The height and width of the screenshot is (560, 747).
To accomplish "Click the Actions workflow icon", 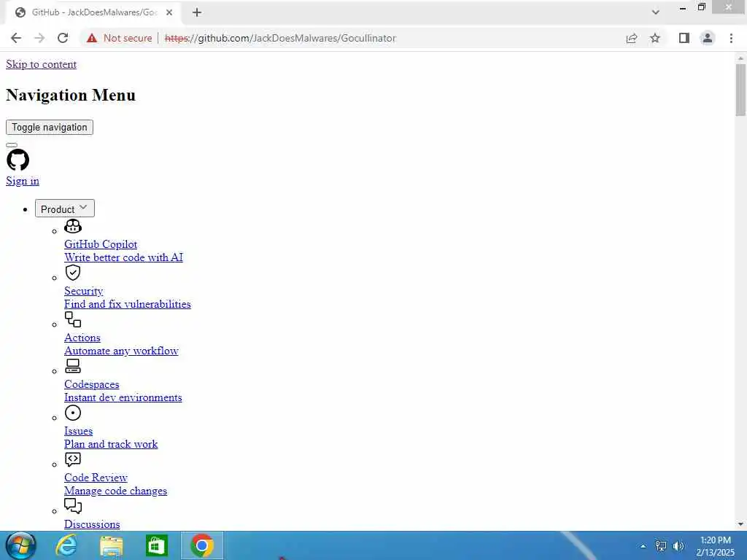I will tap(73, 319).
